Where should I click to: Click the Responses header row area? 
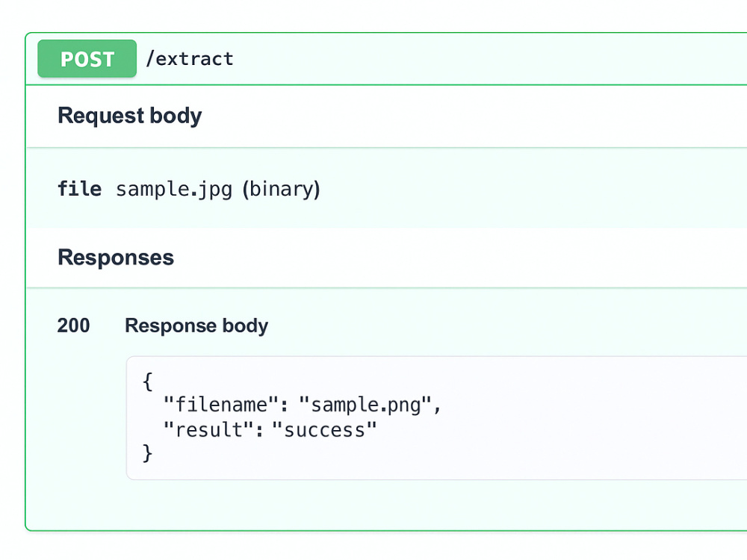tap(386, 258)
